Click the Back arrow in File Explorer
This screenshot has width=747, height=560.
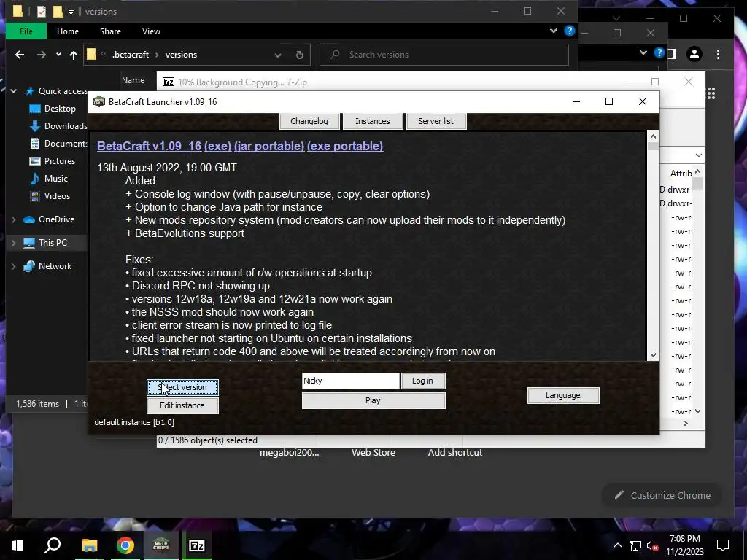point(20,55)
